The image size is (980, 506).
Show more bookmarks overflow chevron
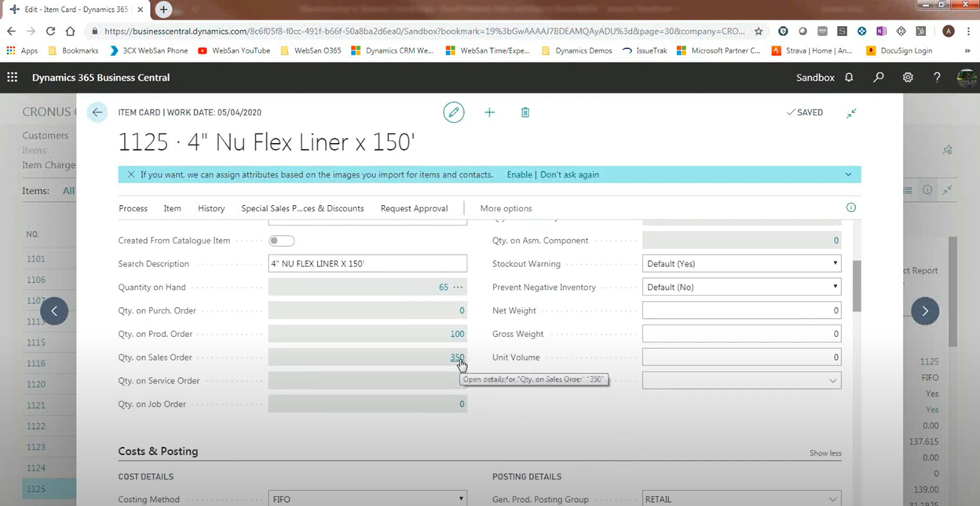tap(967, 50)
